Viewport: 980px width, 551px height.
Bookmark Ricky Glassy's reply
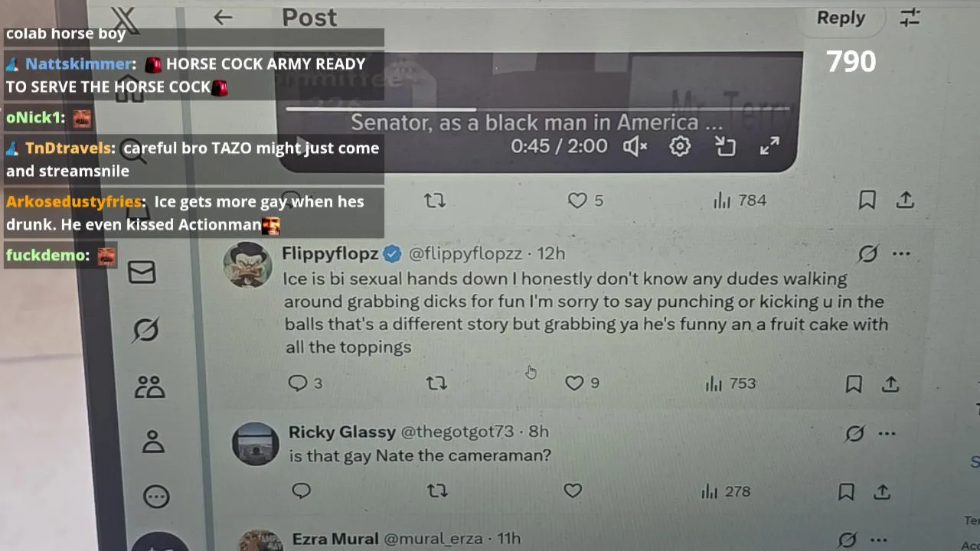coord(846,491)
